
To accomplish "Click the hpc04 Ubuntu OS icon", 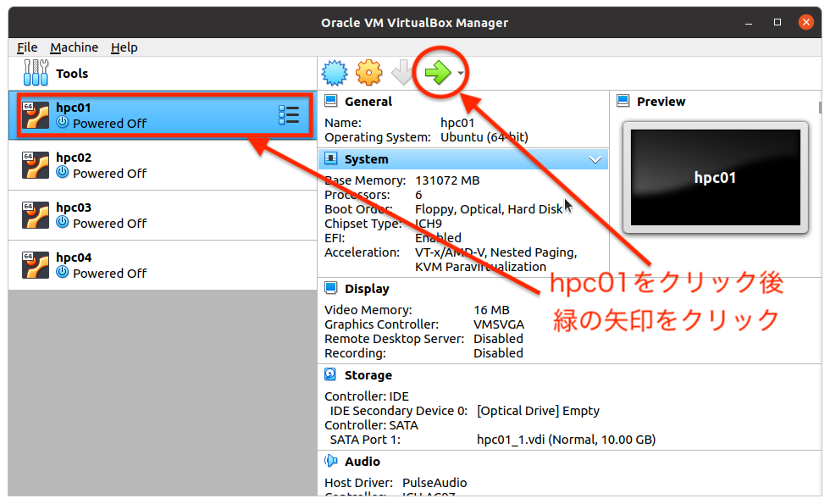I will [x=36, y=265].
